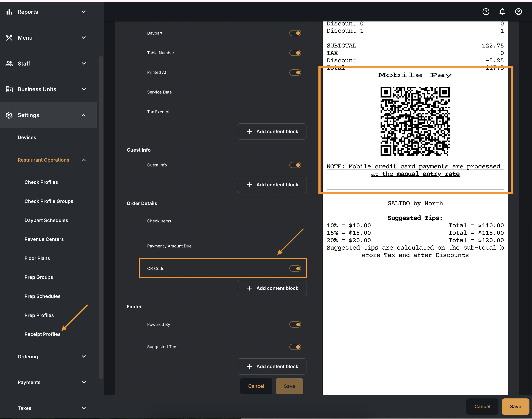The height and width of the screenshot is (419, 532).
Task: Toggle the Guest Info switch
Action: 295,165
